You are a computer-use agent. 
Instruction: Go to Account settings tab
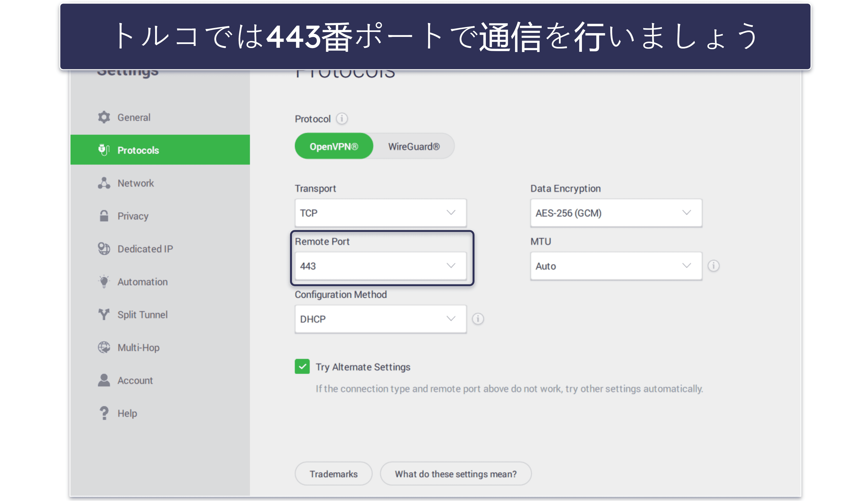point(160,380)
